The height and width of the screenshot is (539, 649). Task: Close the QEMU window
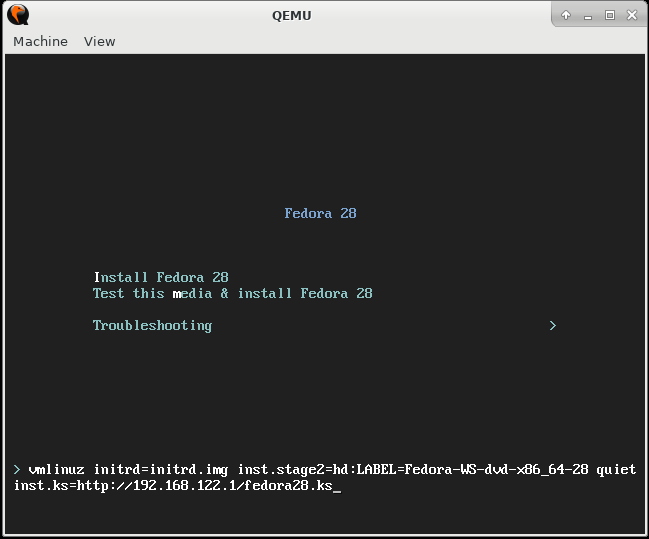pos(632,15)
